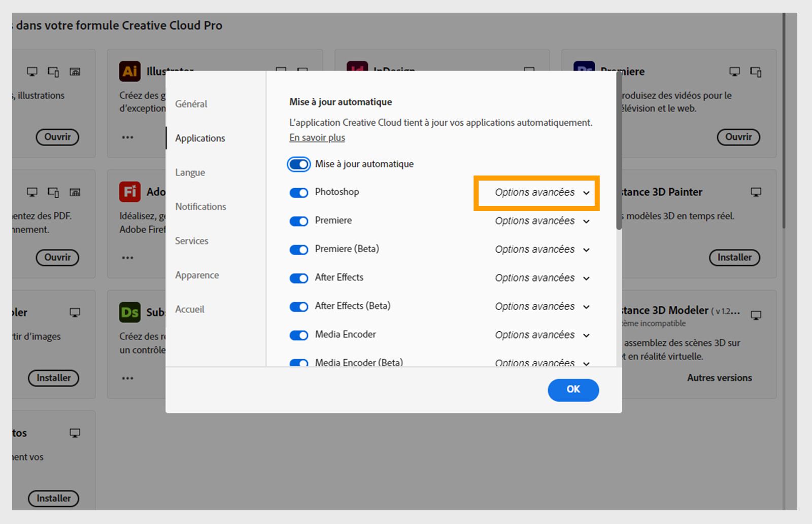Viewport: 812px width, 524px height.
Task: Open the Firefly card more-options ellipsis
Action: (x=128, y=258)
